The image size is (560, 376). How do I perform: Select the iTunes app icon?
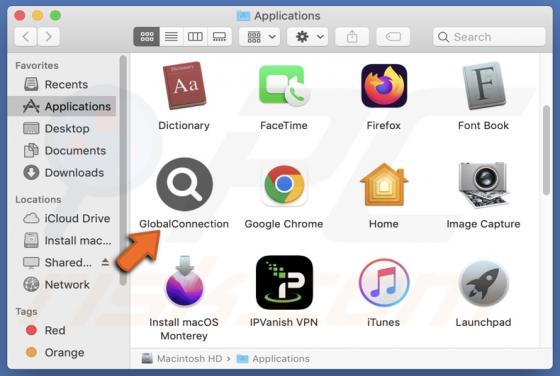click(x=384, y=283)
